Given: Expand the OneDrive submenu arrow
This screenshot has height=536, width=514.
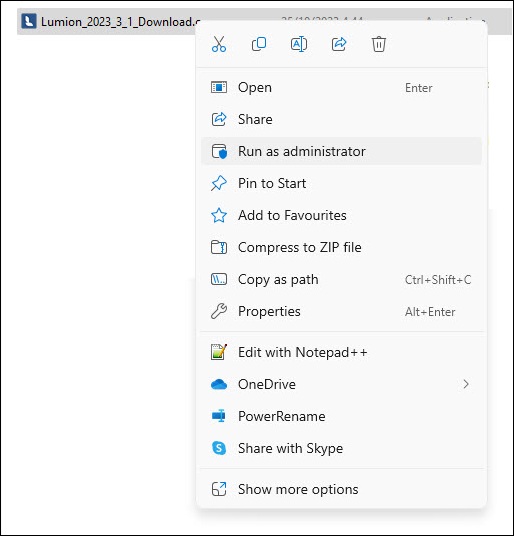Looking at the screenshot, I should [x=466, y=384].
